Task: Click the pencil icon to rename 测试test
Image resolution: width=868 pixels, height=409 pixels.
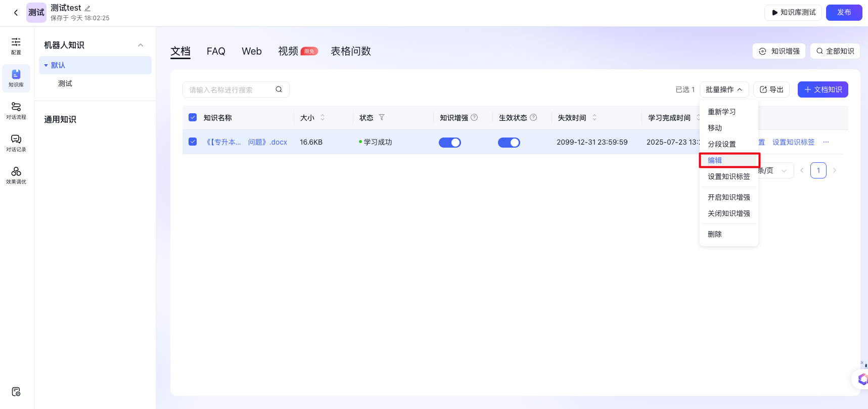Action: 87,8
